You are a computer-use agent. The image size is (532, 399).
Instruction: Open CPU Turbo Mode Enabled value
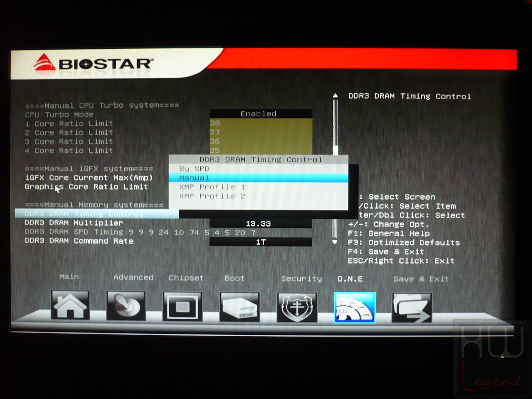click(x=261, y=114)
